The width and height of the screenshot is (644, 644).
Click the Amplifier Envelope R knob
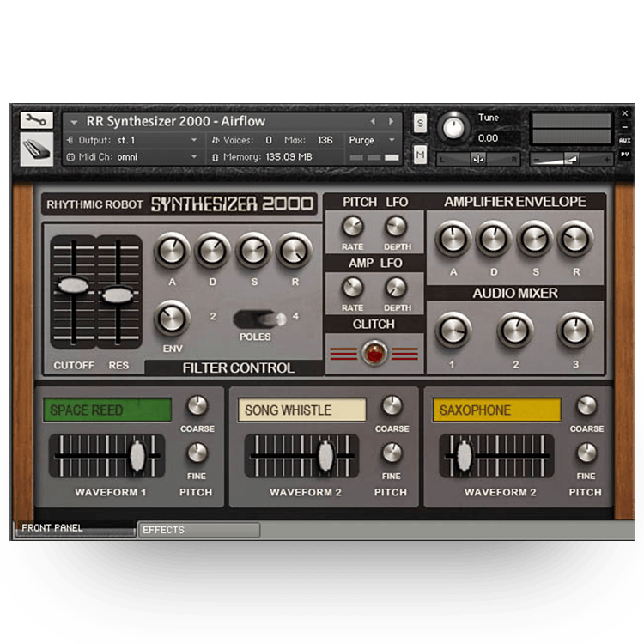(575, 239)
